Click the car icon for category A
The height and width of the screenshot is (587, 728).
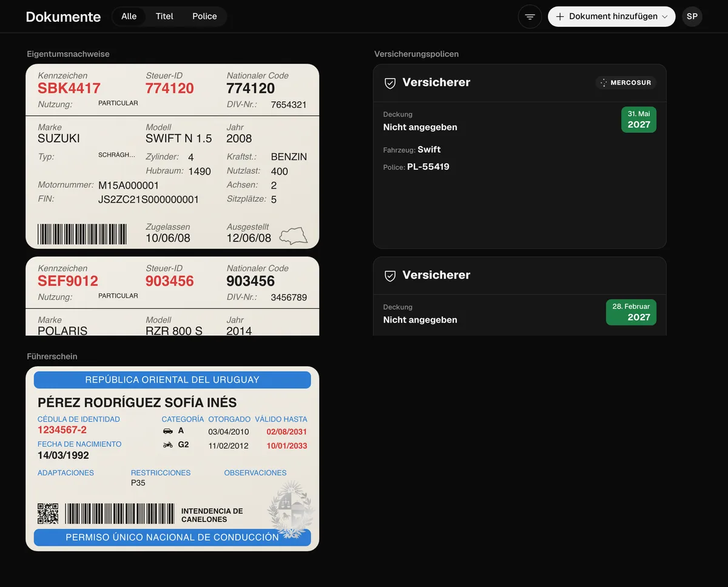[x=168, y=431]
